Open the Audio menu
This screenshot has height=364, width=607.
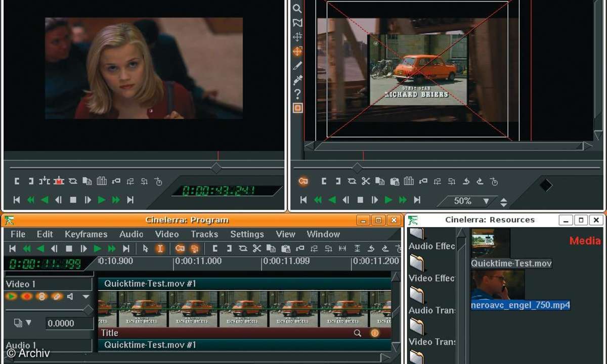coord(131,234)
